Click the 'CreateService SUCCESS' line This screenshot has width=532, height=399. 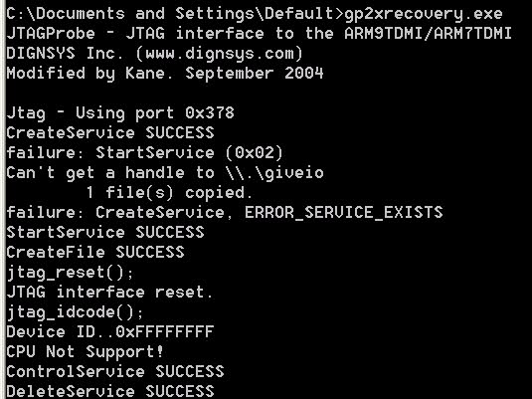click(110, 132)
